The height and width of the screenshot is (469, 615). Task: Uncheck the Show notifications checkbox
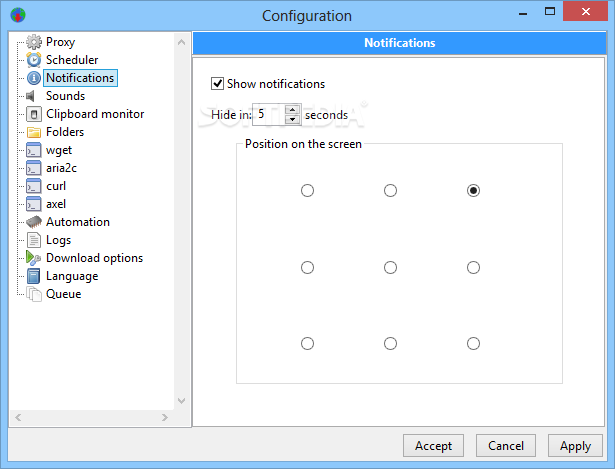[x=217, y=84]
